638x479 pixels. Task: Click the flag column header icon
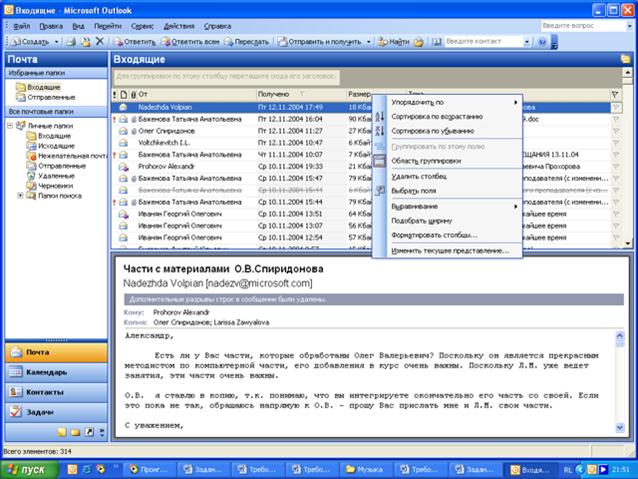pyautogui.click(x=615, y=94)
